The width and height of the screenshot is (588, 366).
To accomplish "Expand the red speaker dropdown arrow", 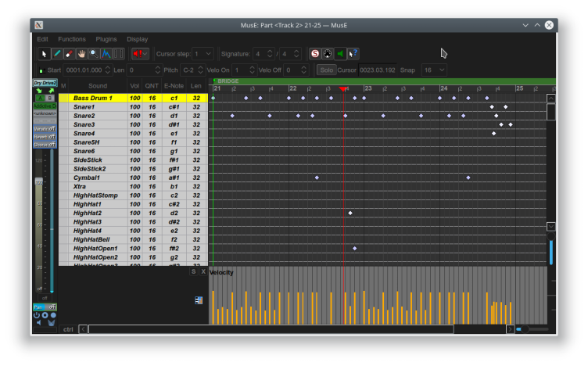I will [x=145, y=54].
